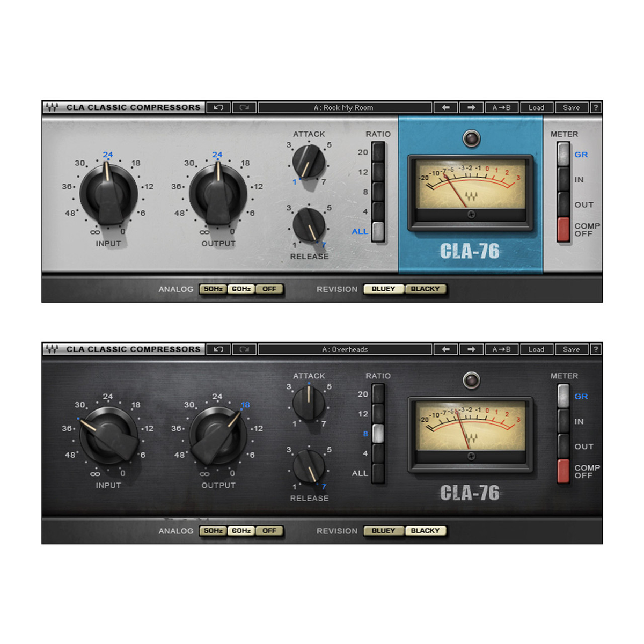This screenshot has height=644, width=644.
Task: Select ratio 4 on top Bluey unit
Action: pyautogui.click(x=378, y=211)
